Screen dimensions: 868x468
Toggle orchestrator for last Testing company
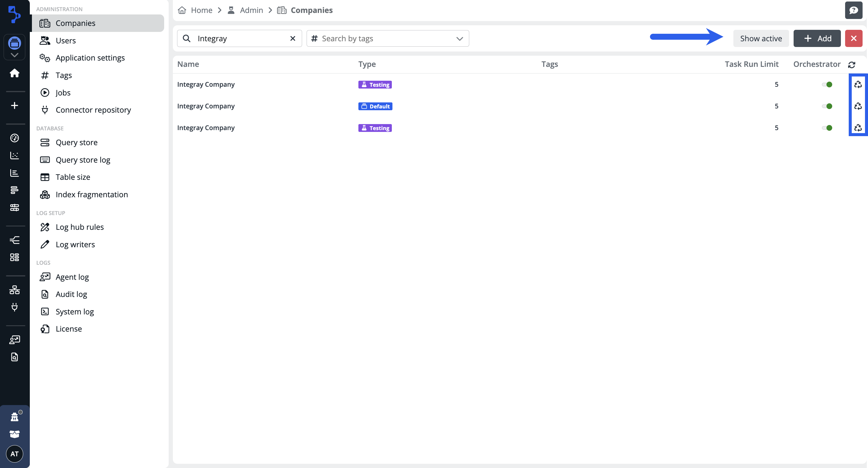(x=827, y=128)
